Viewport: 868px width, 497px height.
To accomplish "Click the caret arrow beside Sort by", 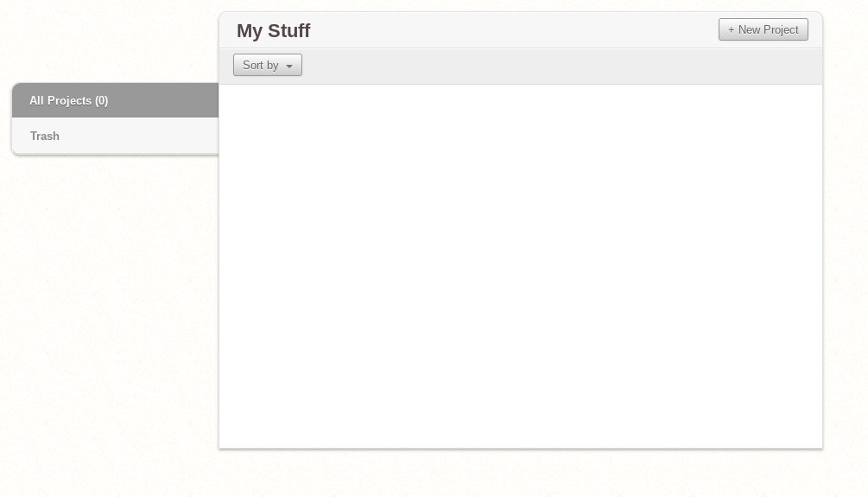I will click(x=289, y=66).
